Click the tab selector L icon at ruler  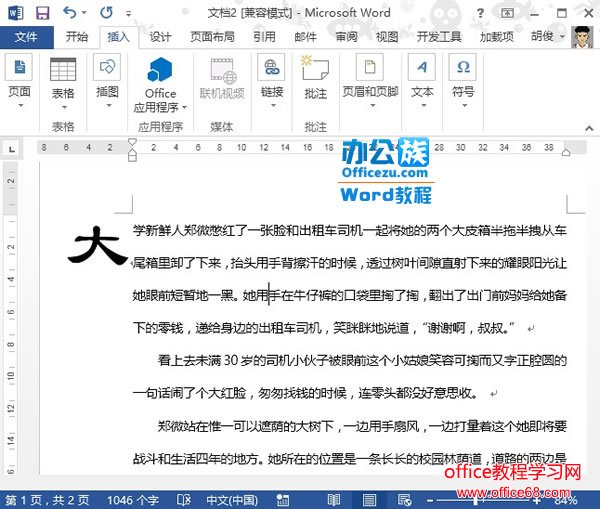(12, 149)
